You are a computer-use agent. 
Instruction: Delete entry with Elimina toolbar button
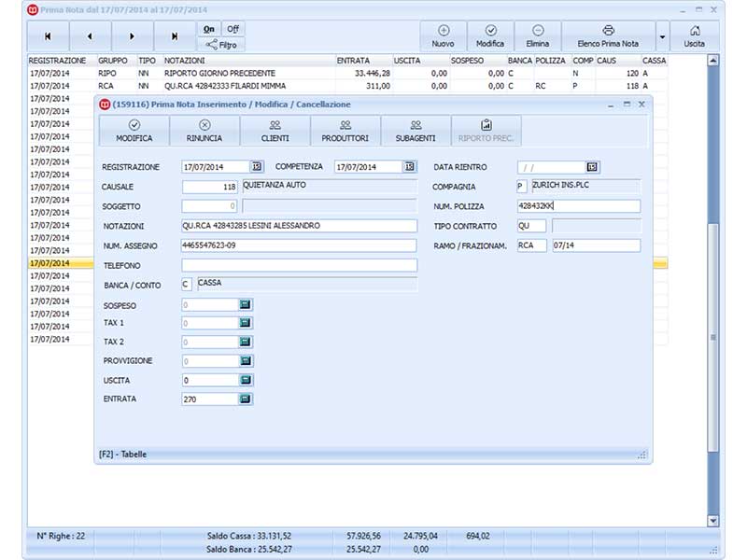538,36
